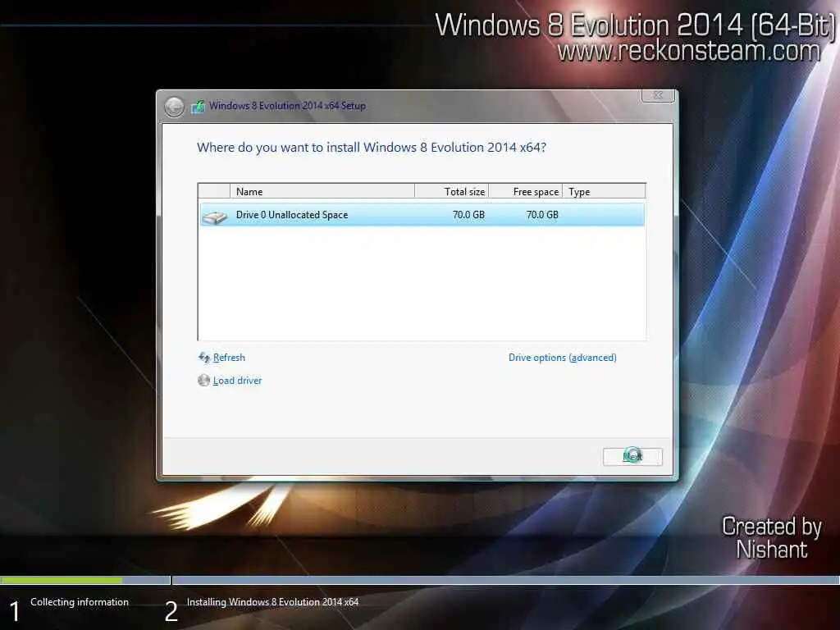Open Drive options (advanced)
This screenshot has width=840, height=630.
point(563,358)
